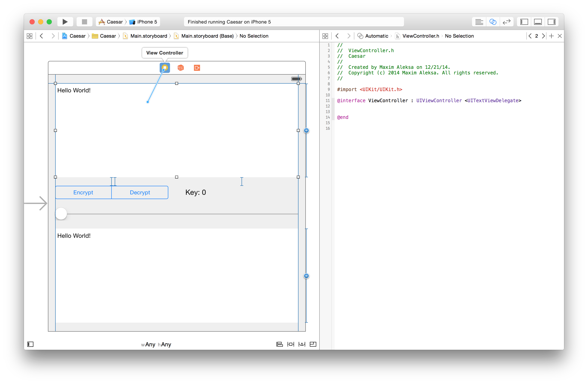This screenshot has width=588, height=384.
Task: Toggle the Debug area panel
Action: tap(538, 22)
